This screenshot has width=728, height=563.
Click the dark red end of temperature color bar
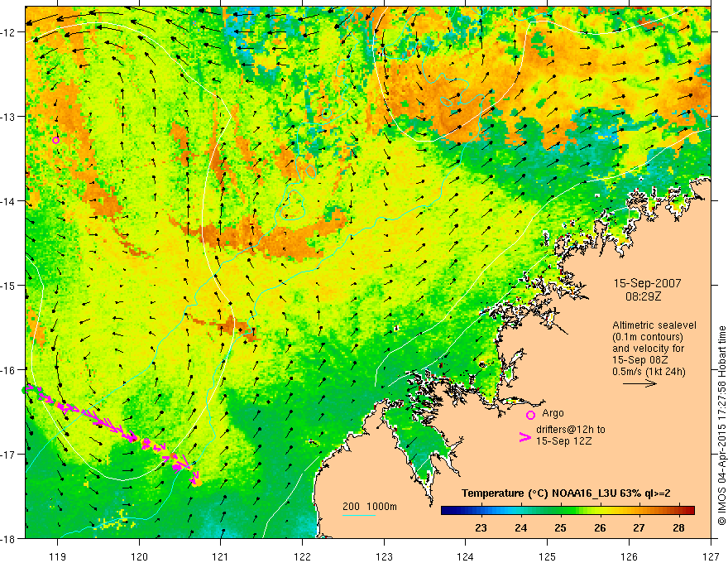[689, 511]
